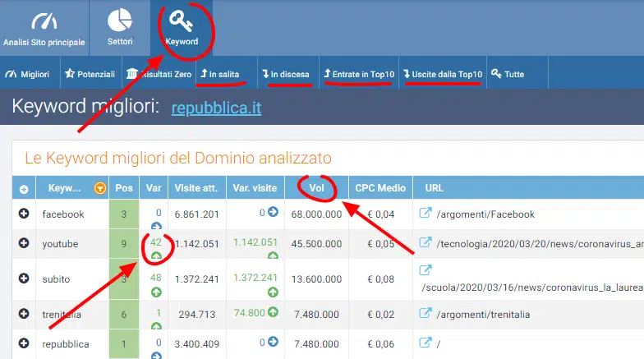Open external link icon in repubblica row
644x359 pixels.
425,343
